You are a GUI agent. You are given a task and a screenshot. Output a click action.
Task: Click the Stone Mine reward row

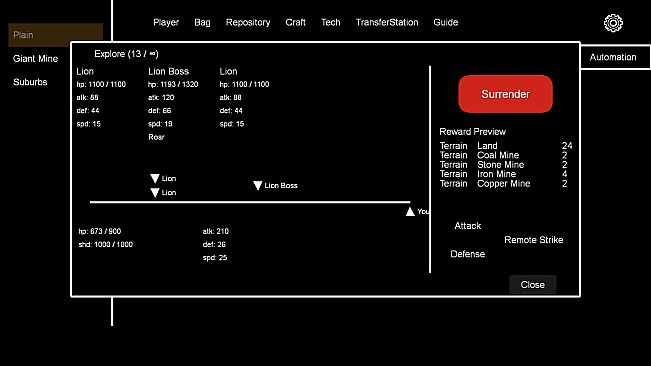(504, 165)
